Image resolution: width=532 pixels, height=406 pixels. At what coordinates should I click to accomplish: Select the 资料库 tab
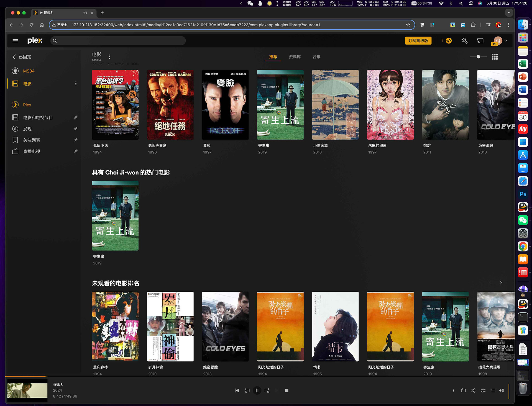295,57
